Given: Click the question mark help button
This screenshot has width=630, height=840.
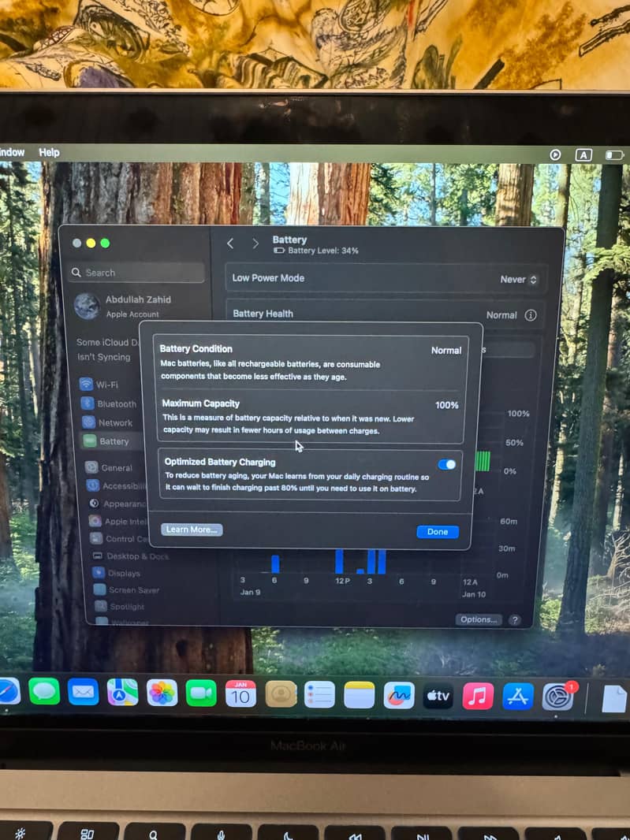Looking at the screenshot, I should pos(515,620).
